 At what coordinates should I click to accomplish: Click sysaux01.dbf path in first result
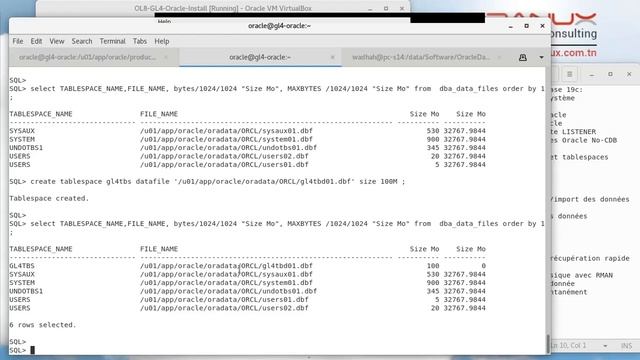tap(226, 131)
